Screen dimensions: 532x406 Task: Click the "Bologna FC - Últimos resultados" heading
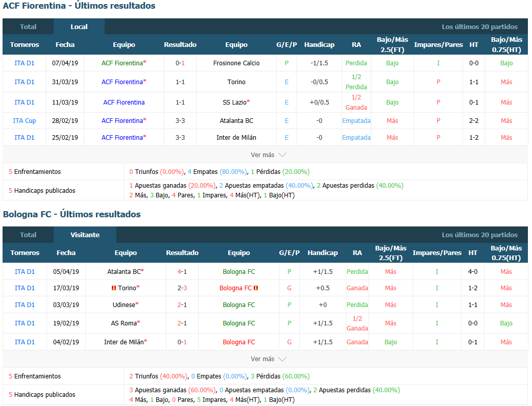[x=71, y=214]
